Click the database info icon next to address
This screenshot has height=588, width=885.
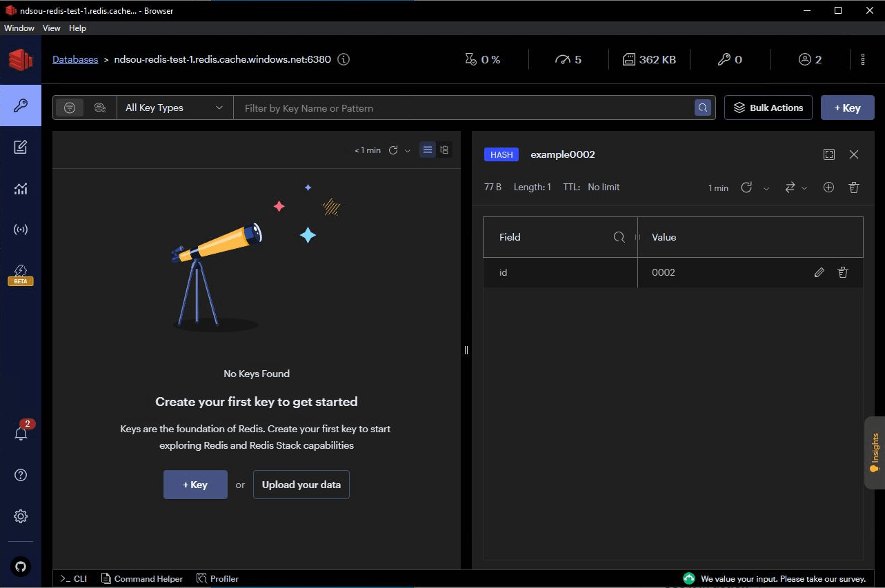pos(344,59)
